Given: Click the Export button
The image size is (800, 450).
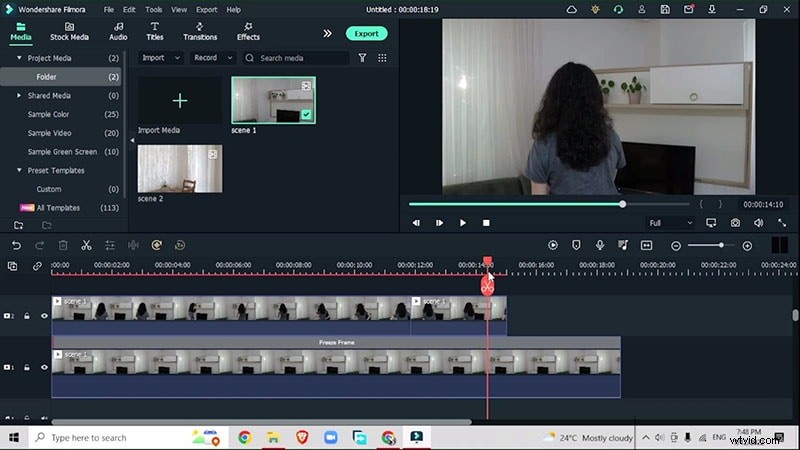Looking at the screenshot, I should (366, 33).
